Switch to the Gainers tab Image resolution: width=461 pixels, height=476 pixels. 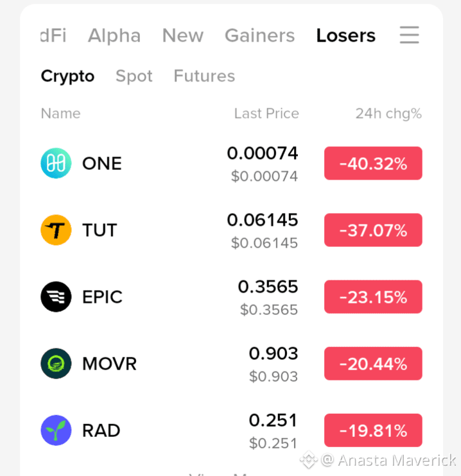(x=259, y=35)
